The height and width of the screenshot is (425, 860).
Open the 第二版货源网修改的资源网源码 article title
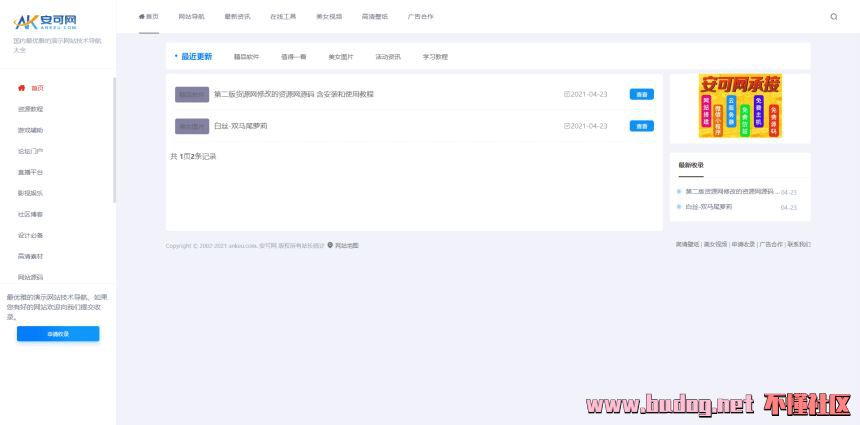pyautogui.click(x=294, y=94)
